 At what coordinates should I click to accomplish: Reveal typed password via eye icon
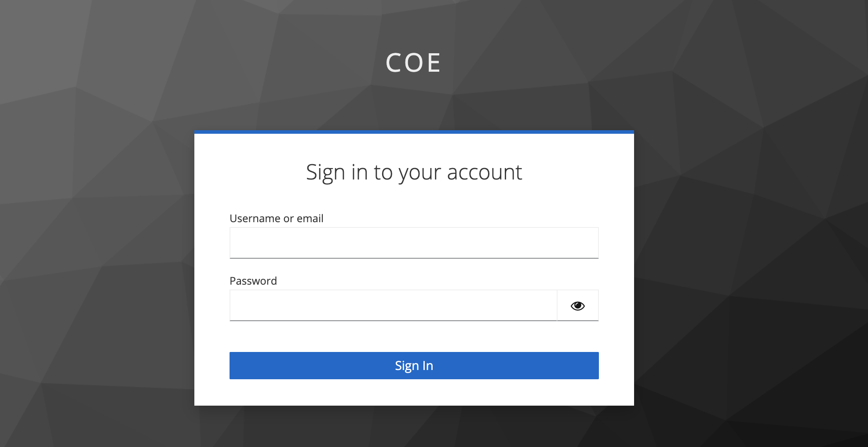(x=577, y=306)
